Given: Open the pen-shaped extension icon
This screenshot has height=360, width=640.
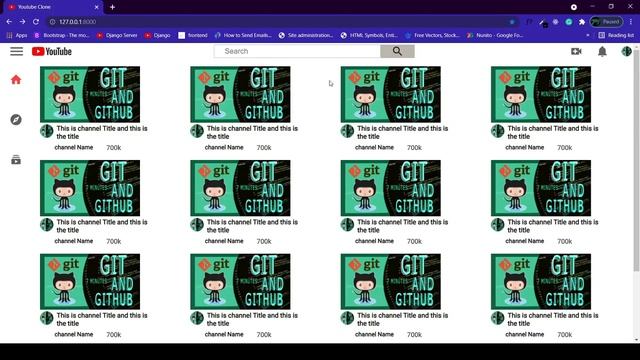Looking at the screenshot, I should 543,22.
